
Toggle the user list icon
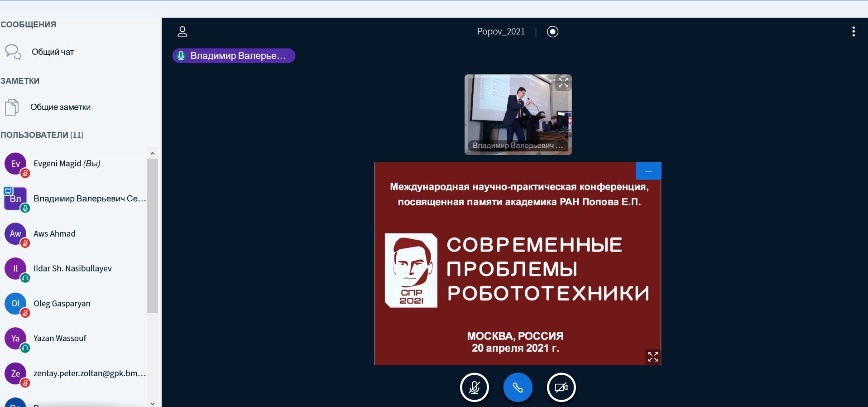(x=182, y=31)
